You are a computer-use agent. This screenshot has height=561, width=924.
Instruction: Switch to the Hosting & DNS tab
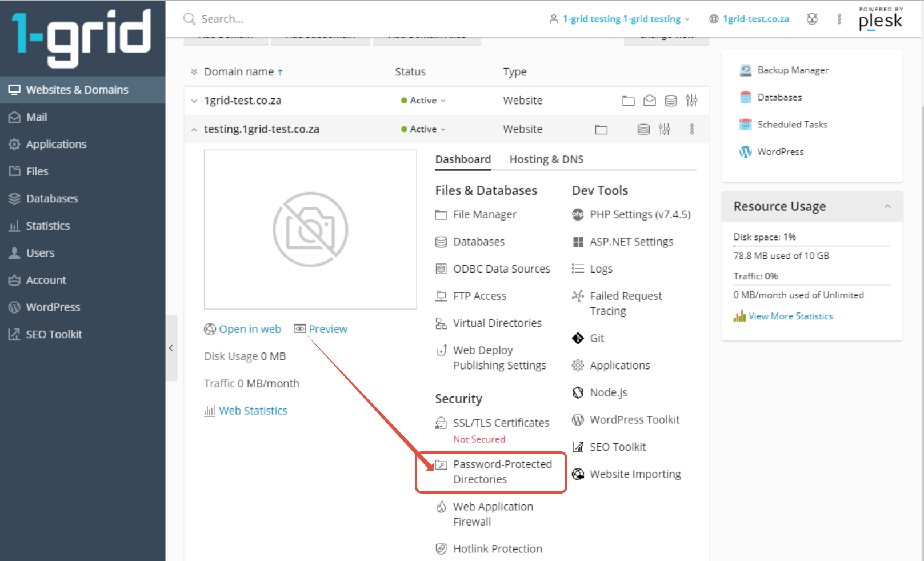[x=546, y=159]
